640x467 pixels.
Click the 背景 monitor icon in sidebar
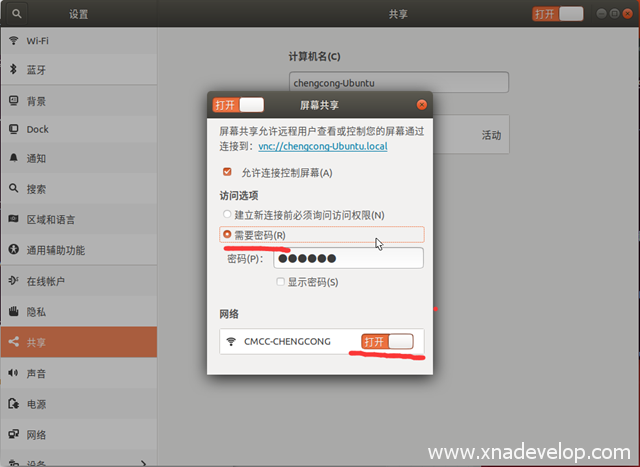[x=13, y=101]
